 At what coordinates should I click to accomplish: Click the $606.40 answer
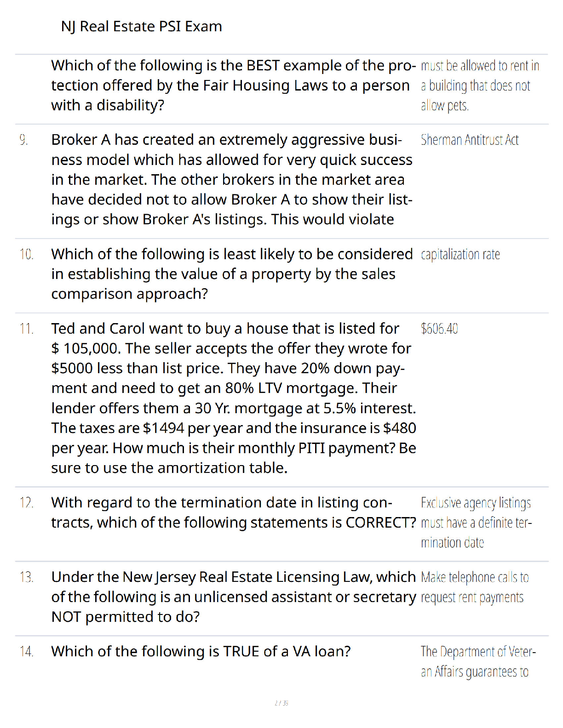439,329
